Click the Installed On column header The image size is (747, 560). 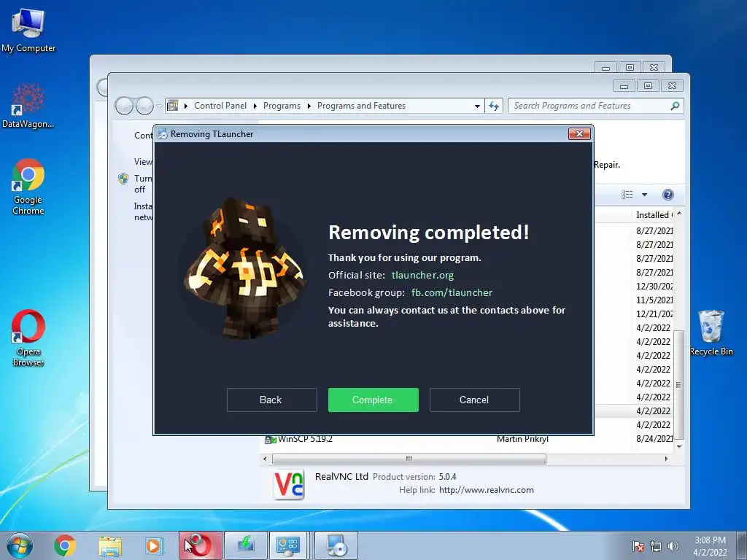pyautogui.click(x=654, y=215)
